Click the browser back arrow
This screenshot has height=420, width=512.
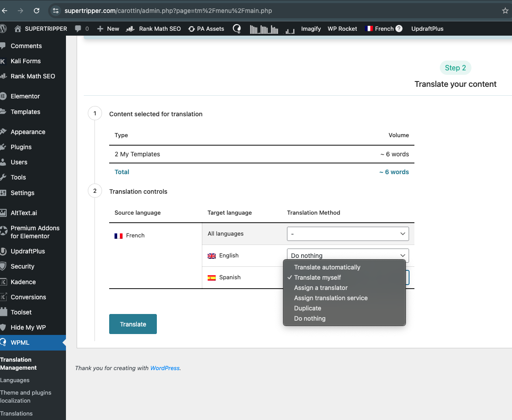click(4, 11)
